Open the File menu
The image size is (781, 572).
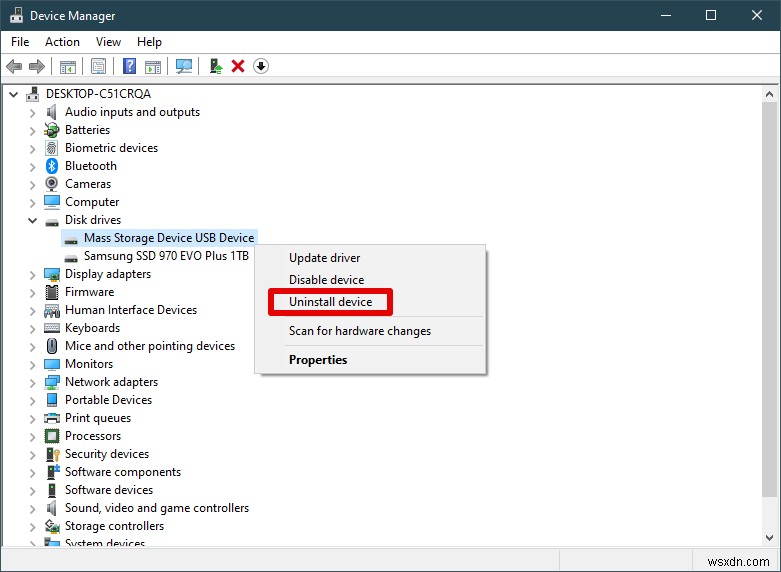click(20, 42)
